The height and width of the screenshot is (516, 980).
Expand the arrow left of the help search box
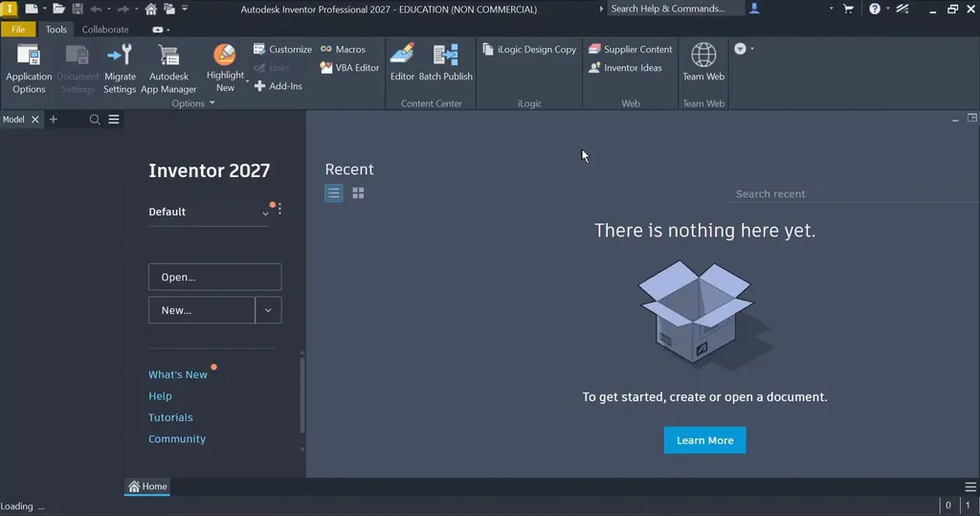point(601,9)
